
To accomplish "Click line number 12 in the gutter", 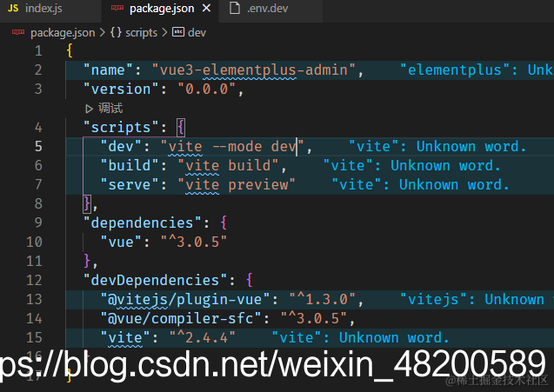I will [x=34, y=281].
